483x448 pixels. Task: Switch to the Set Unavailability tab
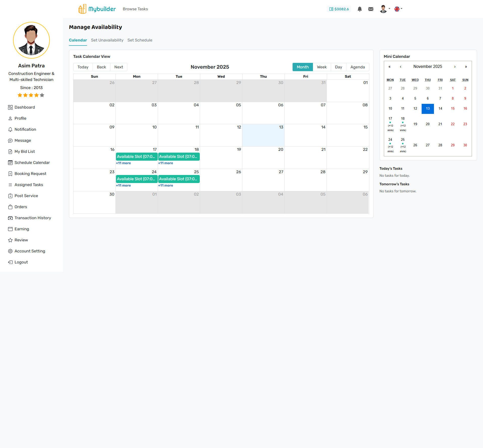[x=107, y=40]
